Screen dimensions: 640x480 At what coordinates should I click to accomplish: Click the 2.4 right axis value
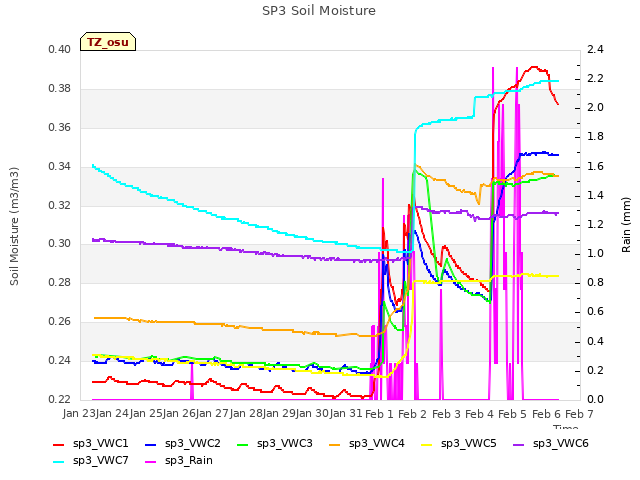tap(595, 50)
